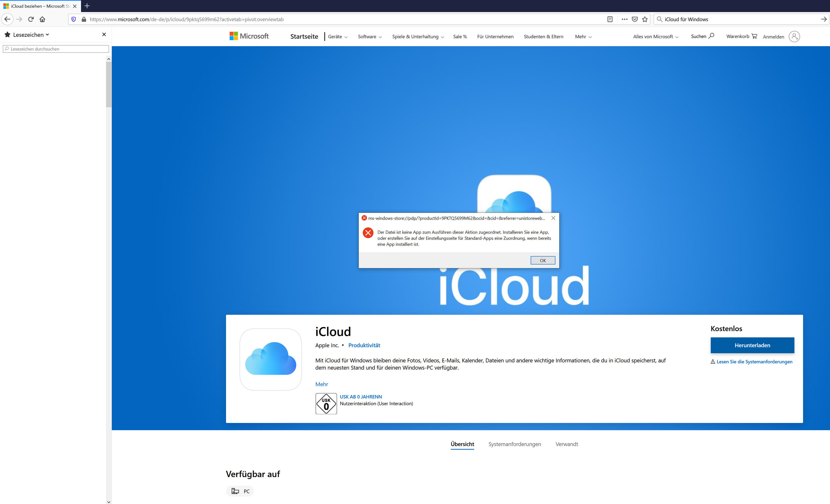
Task: Click the Mehr description link
Action: coord(321,384)
